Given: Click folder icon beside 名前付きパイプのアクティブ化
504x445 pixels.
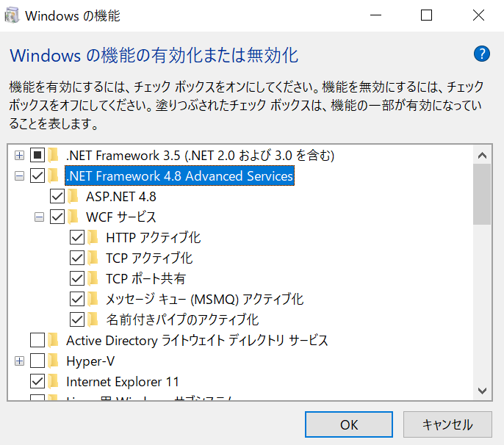Looking at the screenshot, I should (93, 320).
